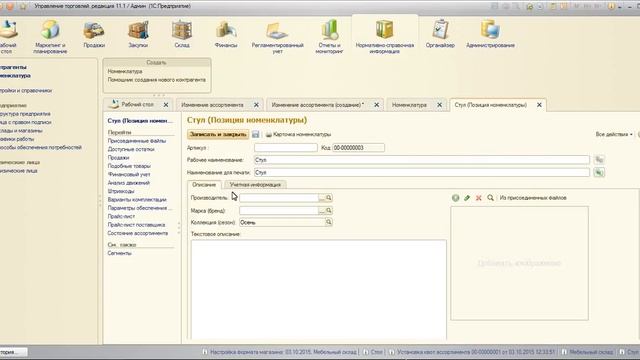Go to Анализ движений
Screen dimensions: 640x360
click(x=129, y=183)
